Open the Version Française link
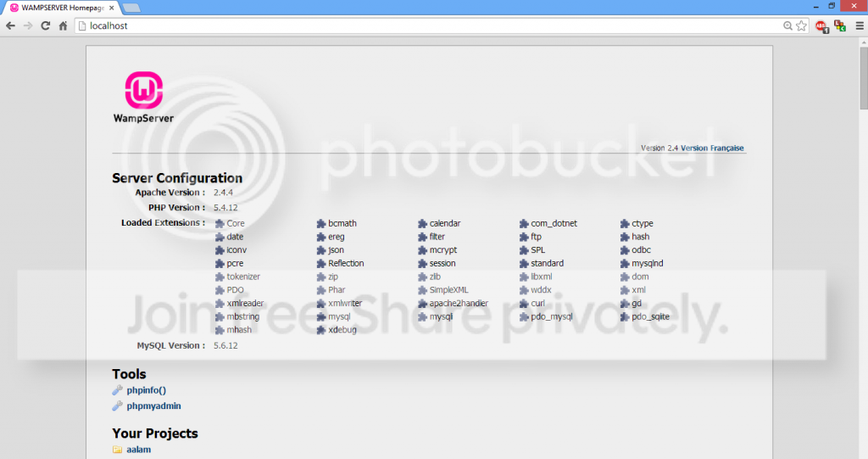 click(712, 148)
